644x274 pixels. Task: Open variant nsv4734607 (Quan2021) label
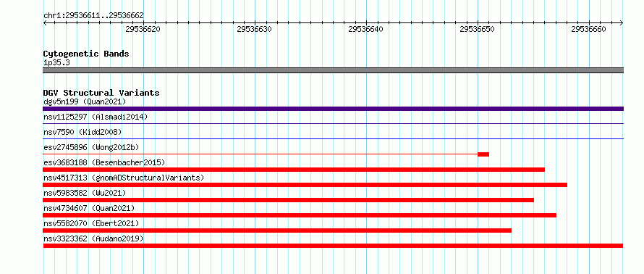click(x=89, y=208)
